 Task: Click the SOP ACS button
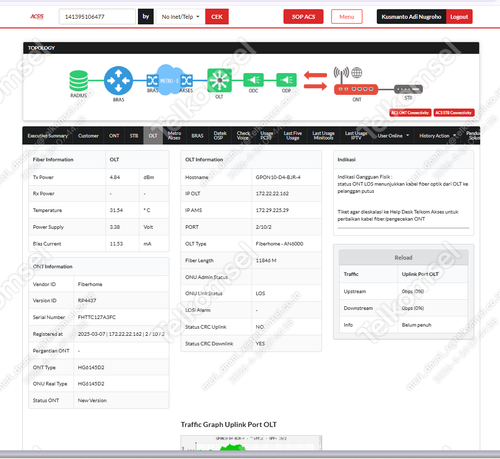[x=303, y=17]
